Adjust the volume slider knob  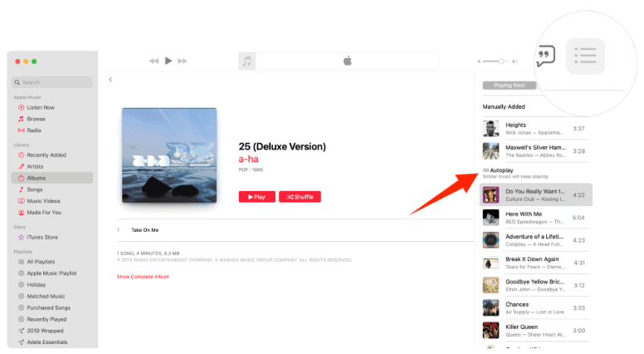[x=501, y=61]
